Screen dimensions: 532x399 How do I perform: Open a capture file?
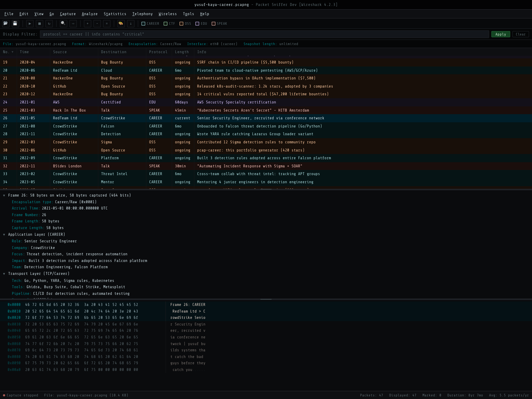pos(6,24)
